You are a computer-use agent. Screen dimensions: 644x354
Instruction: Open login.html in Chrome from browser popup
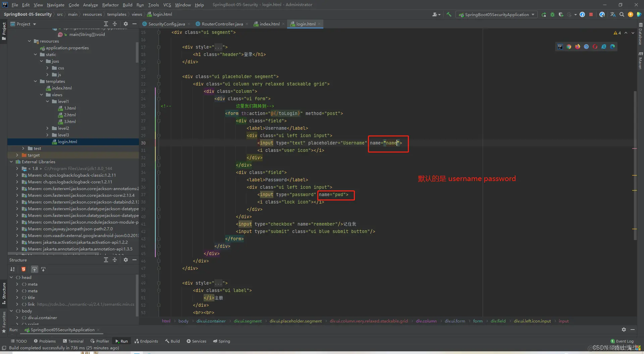point(569,47)
